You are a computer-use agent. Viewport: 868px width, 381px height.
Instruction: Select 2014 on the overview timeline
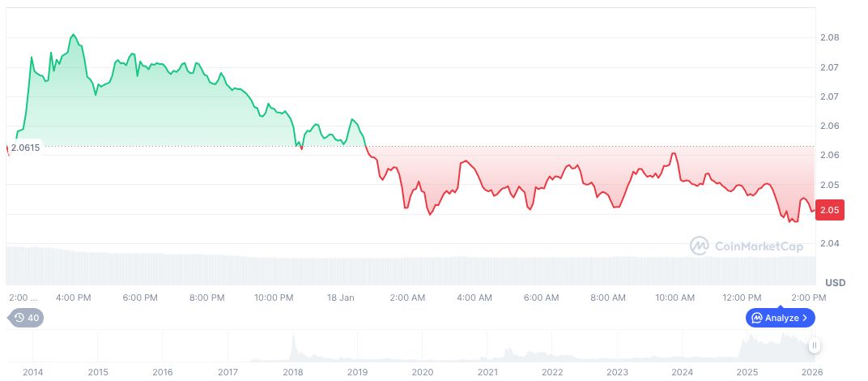tap(33, 372)
